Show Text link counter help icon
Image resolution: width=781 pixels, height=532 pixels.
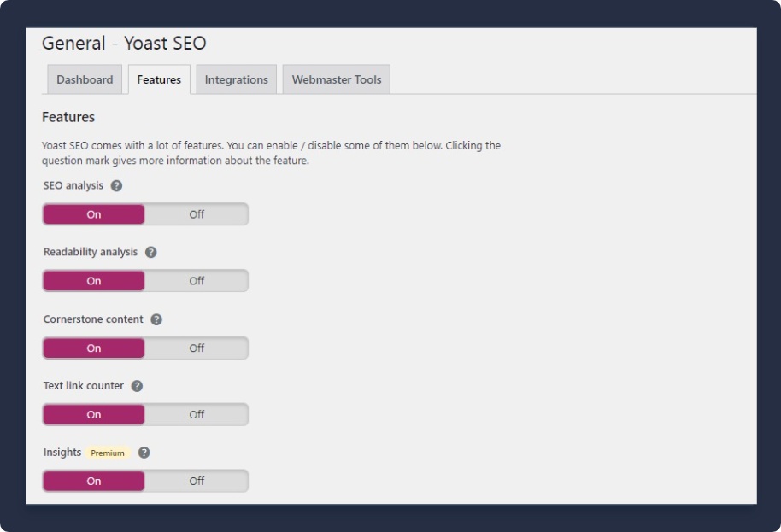(x=137, y=386)
